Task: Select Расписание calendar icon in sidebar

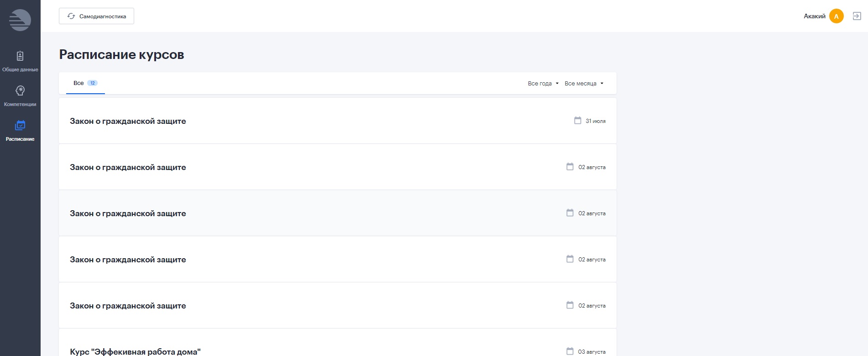Action: pos(20,125)
